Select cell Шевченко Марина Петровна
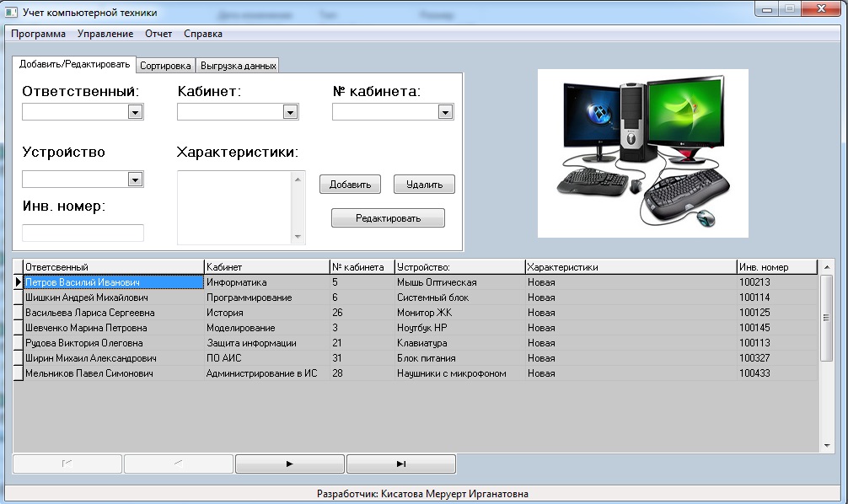848x504 pixels. (x=114, y=328)
